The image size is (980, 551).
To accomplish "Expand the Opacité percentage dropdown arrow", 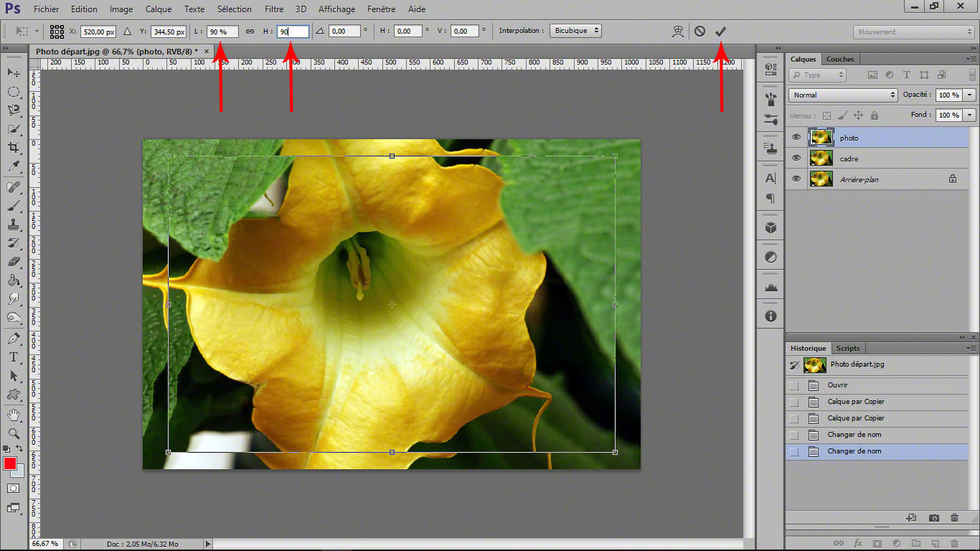I will coord(970,95).
